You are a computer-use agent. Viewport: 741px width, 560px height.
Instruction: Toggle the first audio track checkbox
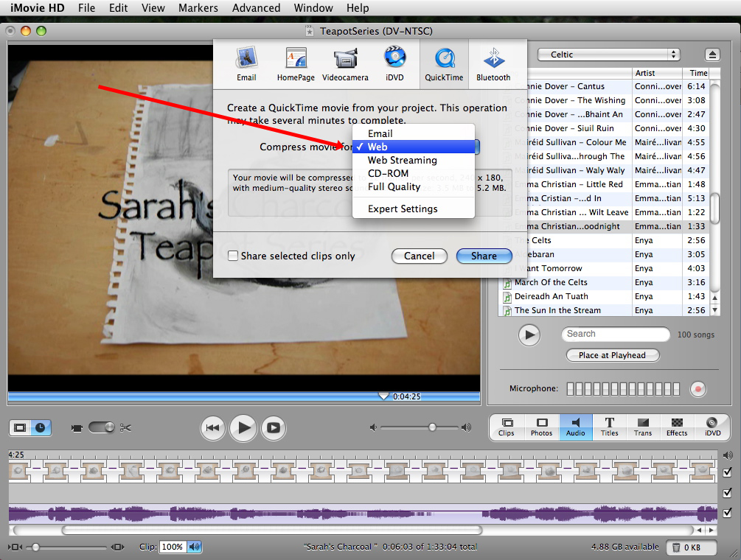point(727,492)
